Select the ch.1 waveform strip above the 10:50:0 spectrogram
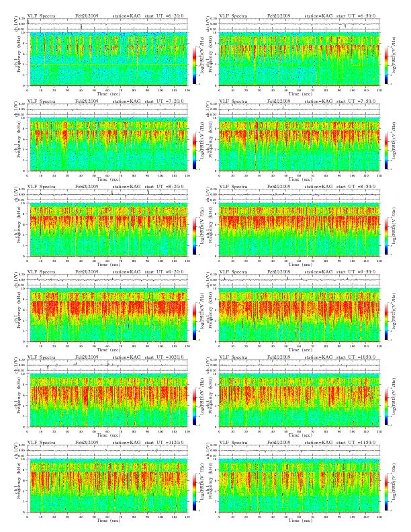 (299, 365)
